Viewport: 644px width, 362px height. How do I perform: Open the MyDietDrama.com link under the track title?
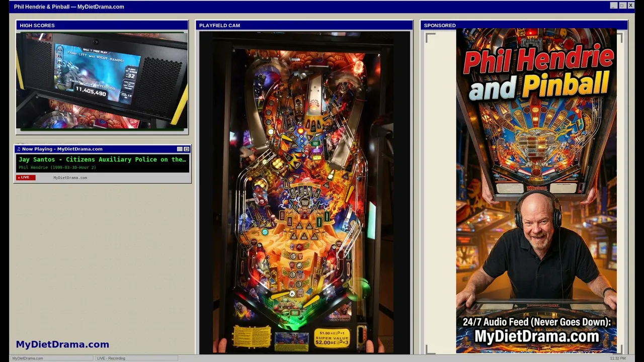coord(70,177)
